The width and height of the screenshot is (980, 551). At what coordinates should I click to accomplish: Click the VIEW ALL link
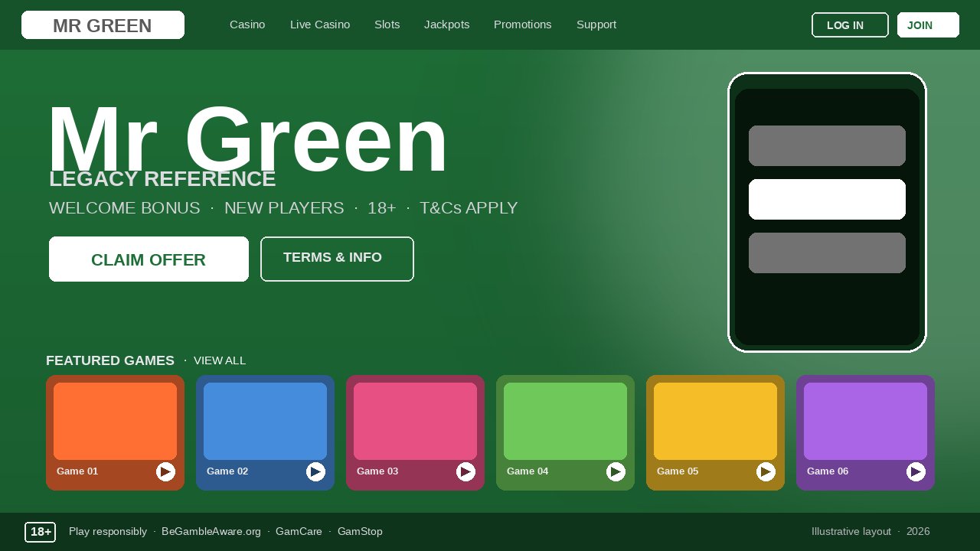point(220,360)
